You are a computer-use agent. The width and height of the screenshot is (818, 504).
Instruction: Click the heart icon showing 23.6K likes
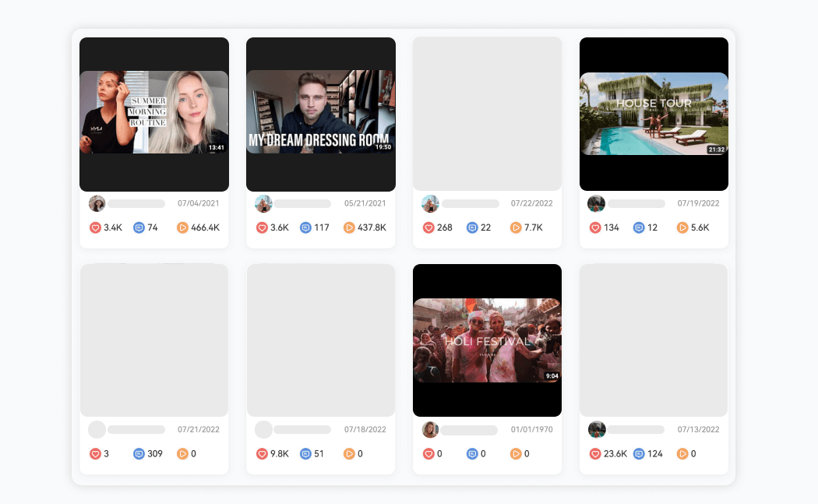596,453
